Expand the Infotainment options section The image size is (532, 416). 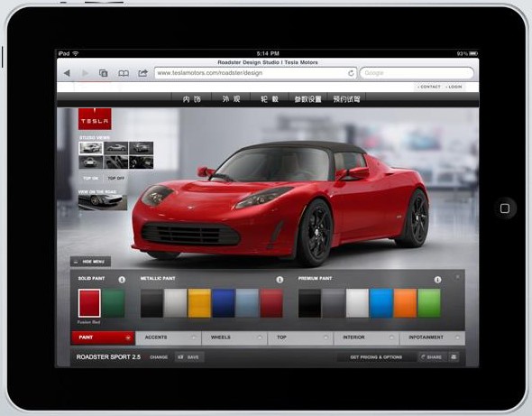(x=432, y=337)
